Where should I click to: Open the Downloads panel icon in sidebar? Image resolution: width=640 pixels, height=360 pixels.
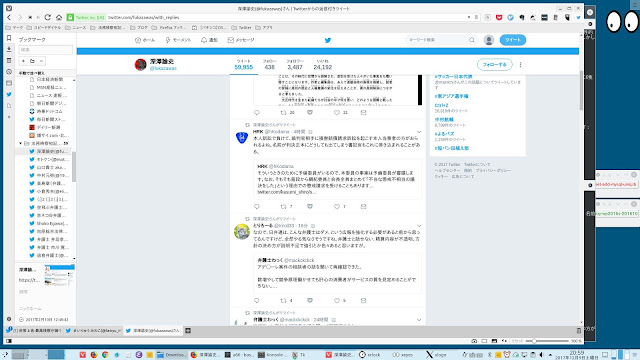9,49
